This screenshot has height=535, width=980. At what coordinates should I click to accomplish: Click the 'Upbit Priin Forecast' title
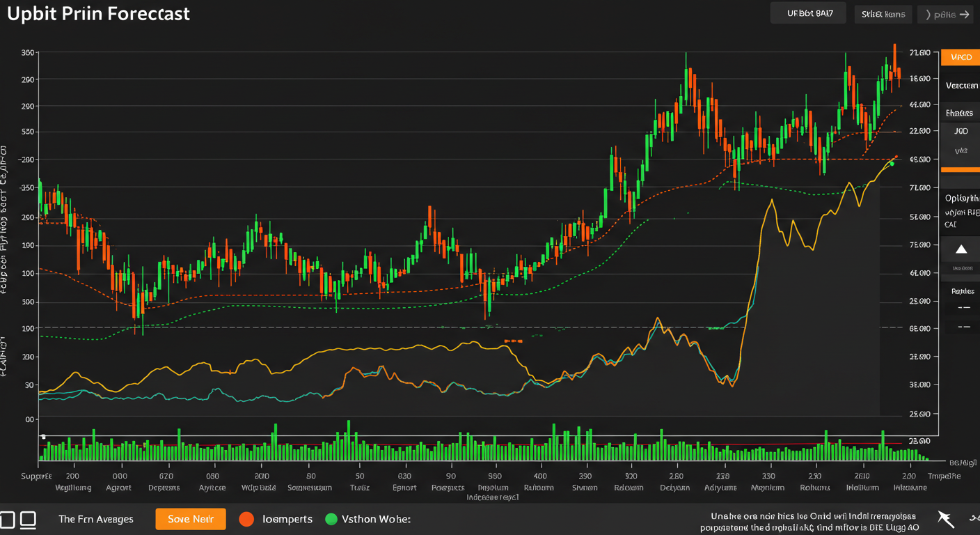pyautogui.click(x=98, y=13)
